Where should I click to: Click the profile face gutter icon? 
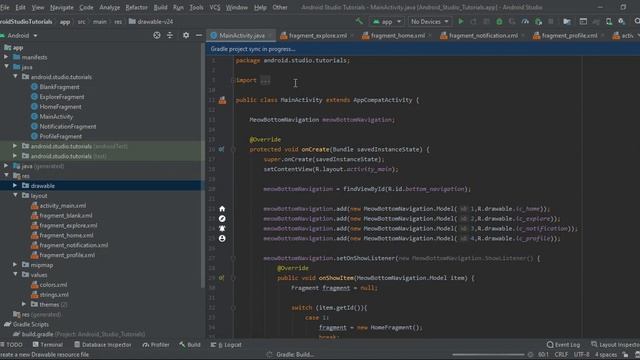222,238
